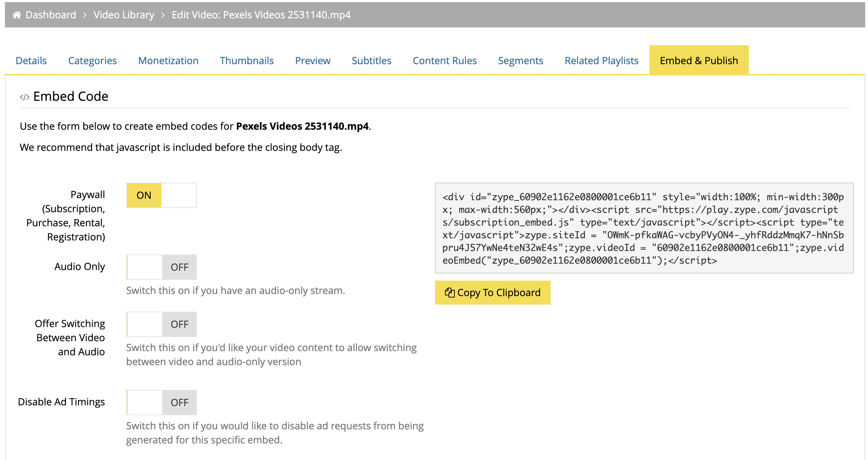Click inside the embed code text box

644,228
